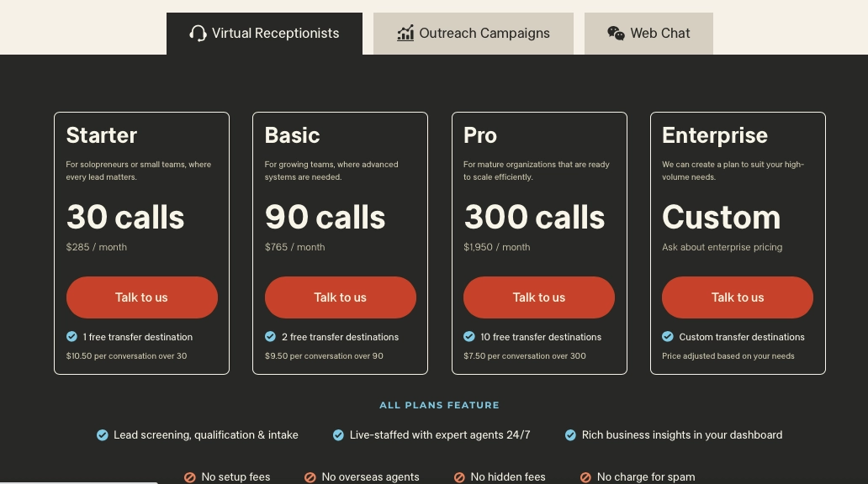Screen dimensions: 868x484
Task: Click "Price adjusted based on your needs"
Action: point(728,356)
